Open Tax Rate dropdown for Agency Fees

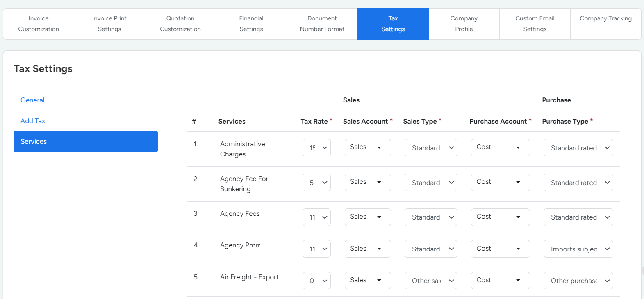click(316, 217)
